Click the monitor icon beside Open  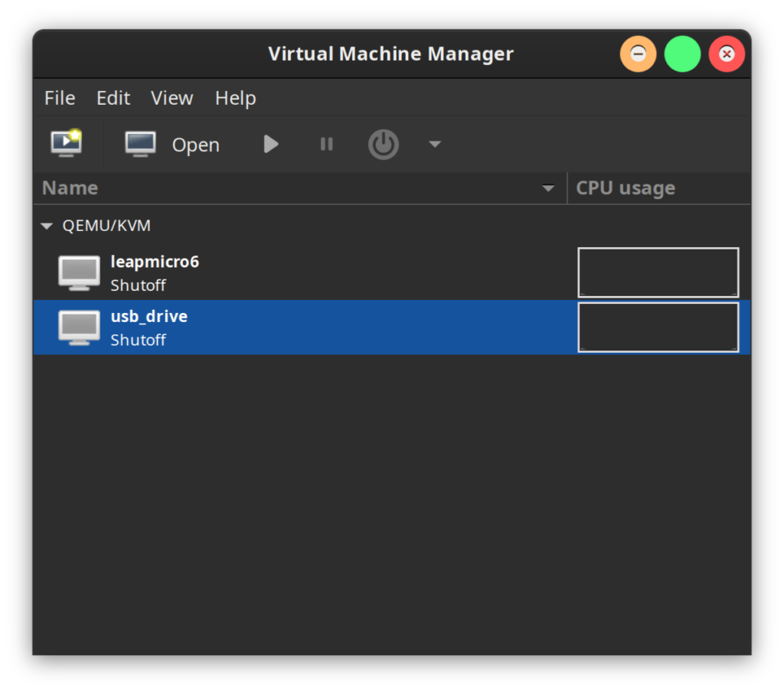[x=141, y=144]
